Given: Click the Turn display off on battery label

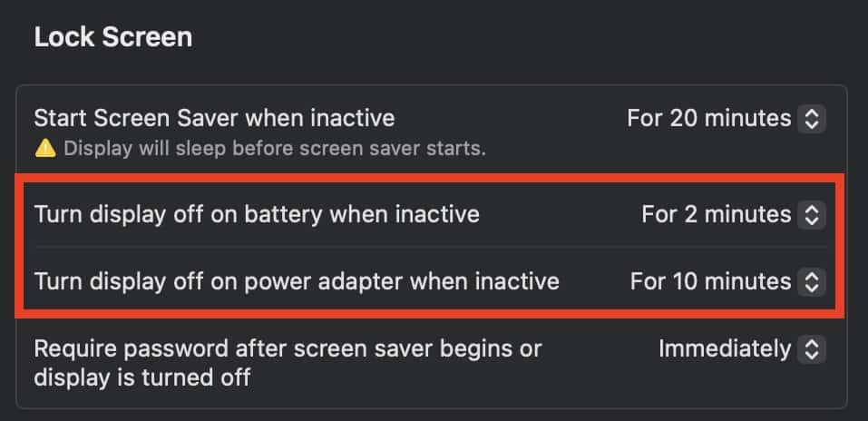Looking at the screenshot, I should pyautogui.click(x=257, y=215).
